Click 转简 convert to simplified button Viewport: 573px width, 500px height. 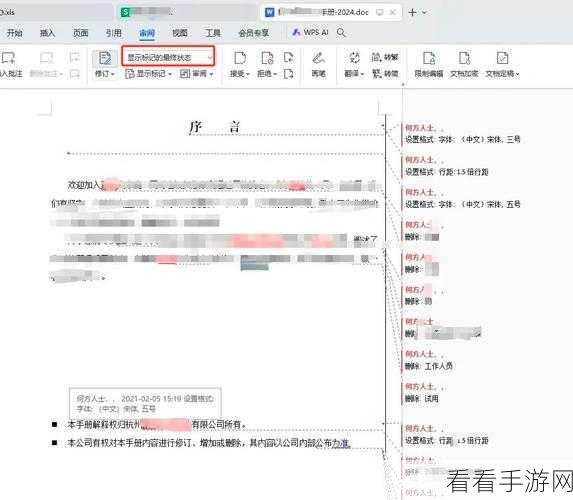tap(385, 73)
